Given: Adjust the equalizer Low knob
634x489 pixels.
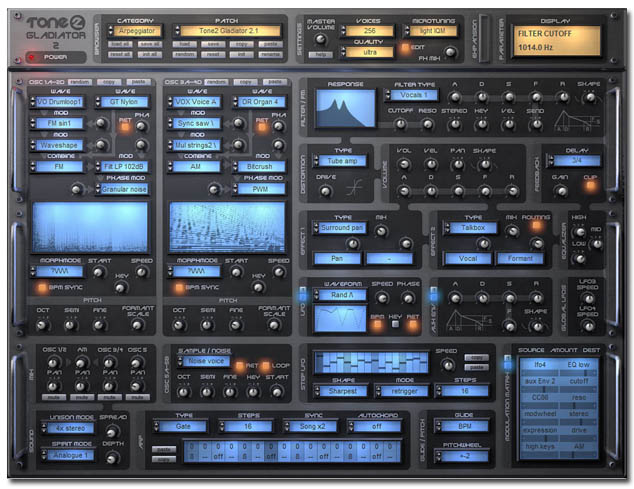Looking at the screenshot, I should [x=580, y=258].
